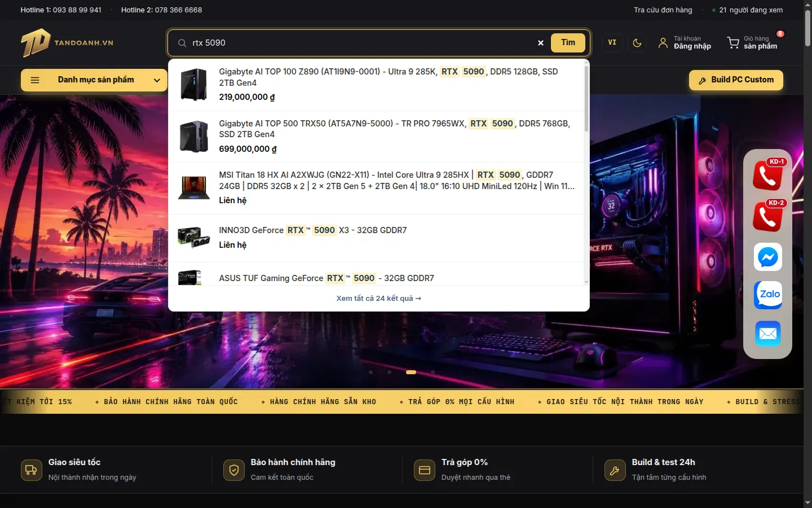Image resolution: width=812 pixels, height=508 pixels.
Task: Click the Gigabyte AI TOP 100 PC thumbnail
Action: point(194,85)
